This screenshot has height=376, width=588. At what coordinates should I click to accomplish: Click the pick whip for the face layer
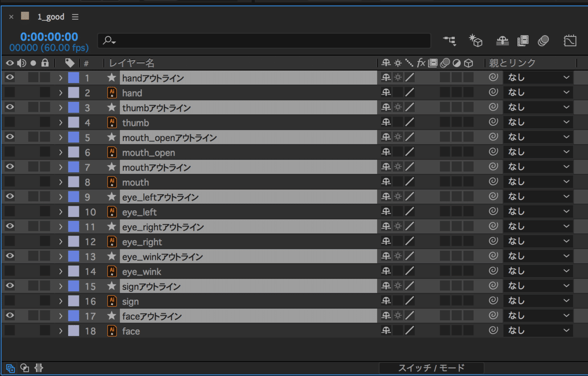pyautogui.click(x=493, y=331)
